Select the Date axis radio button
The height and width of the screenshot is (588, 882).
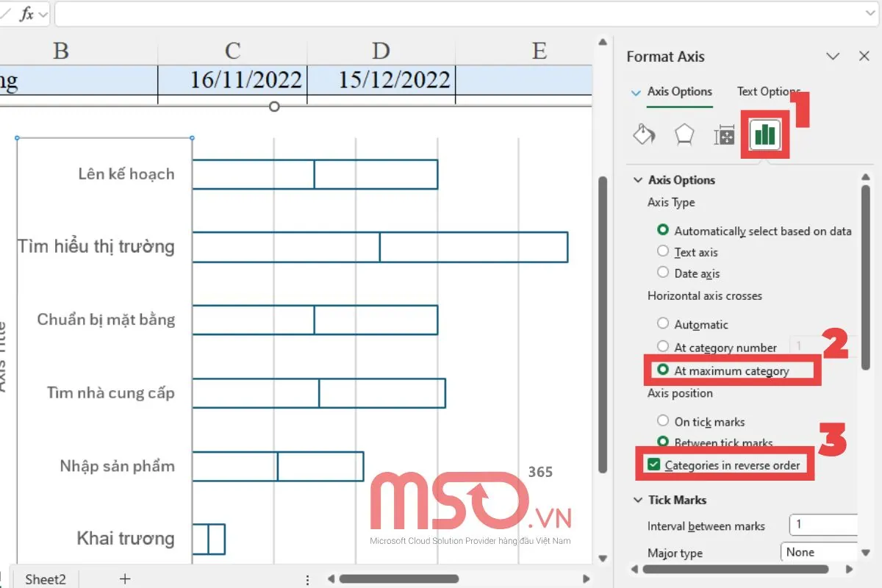[x=664, y=273]
